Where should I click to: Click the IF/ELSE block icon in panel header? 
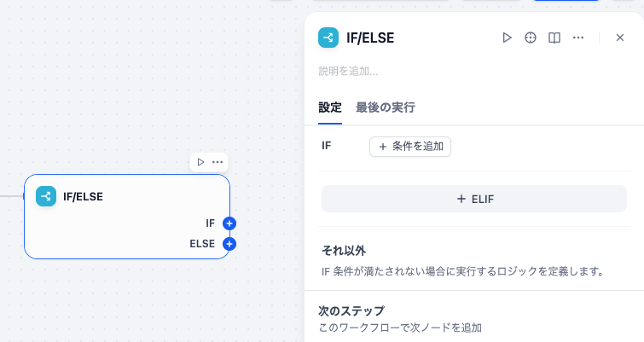click(328, 38)
